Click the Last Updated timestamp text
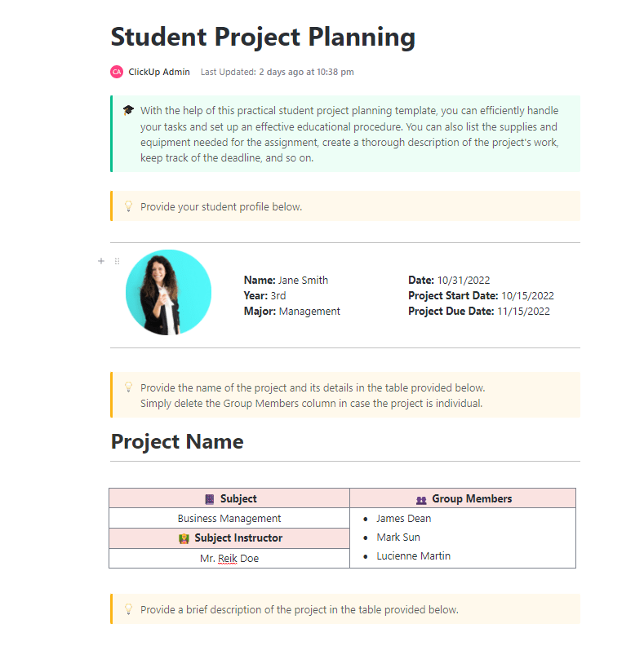 (x=278, y=72)
